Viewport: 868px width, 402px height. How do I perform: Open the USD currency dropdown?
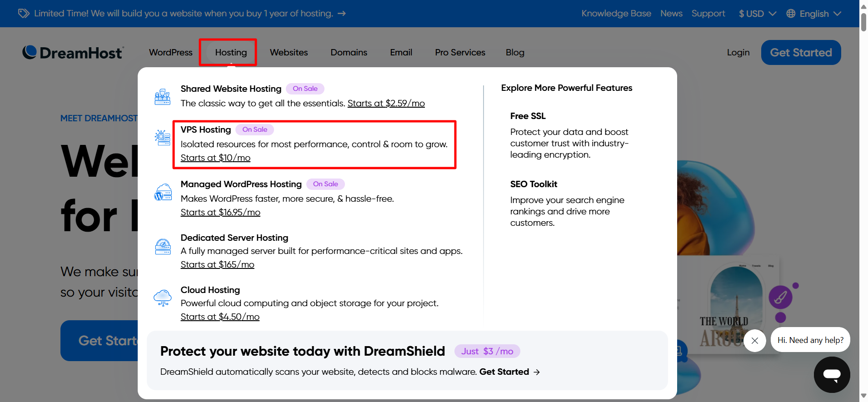tap(757, 14)
